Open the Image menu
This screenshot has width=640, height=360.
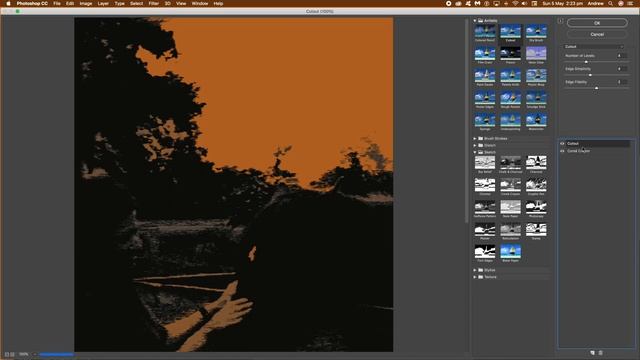86,3
